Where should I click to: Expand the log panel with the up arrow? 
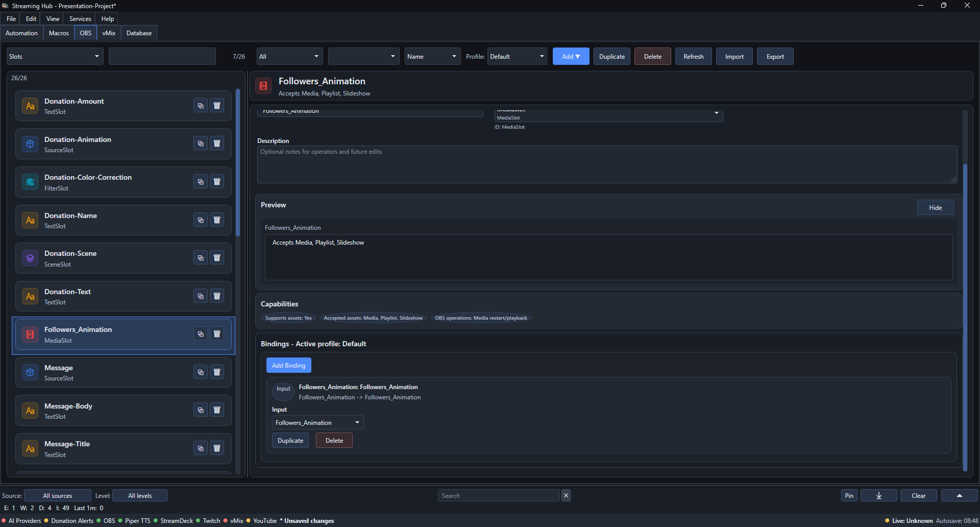(x=960, y=495)
